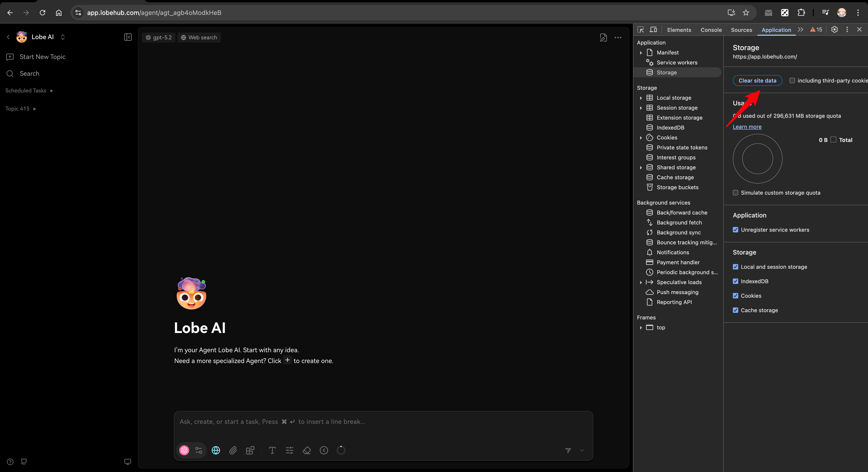Enable including third-party cookies checkbox

tap(793, 80)
